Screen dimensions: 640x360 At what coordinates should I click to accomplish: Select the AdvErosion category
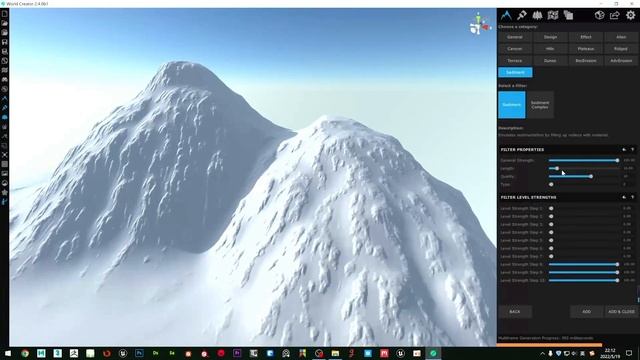(621, 60)
